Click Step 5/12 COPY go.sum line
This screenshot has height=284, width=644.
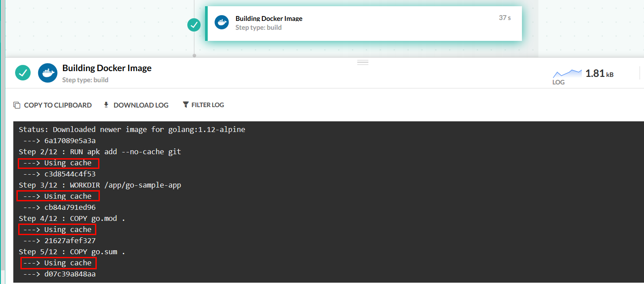coord(72,252)
